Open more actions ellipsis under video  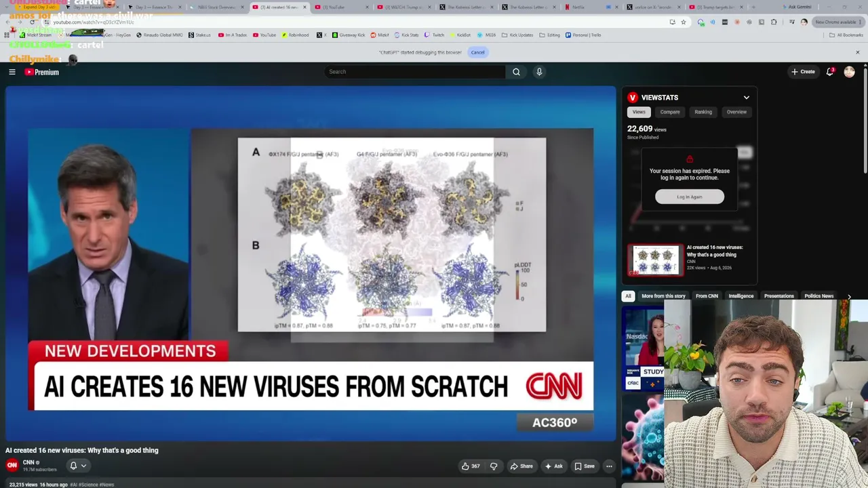[609, 466]
